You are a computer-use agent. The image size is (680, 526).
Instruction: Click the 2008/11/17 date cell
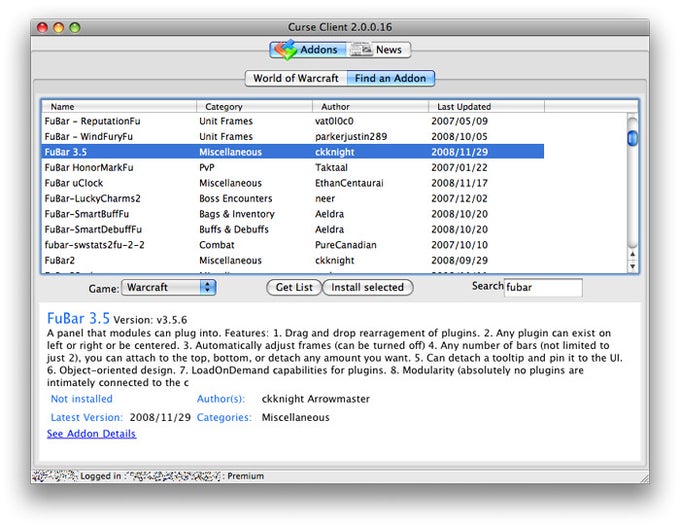click(x=459, y=183)
